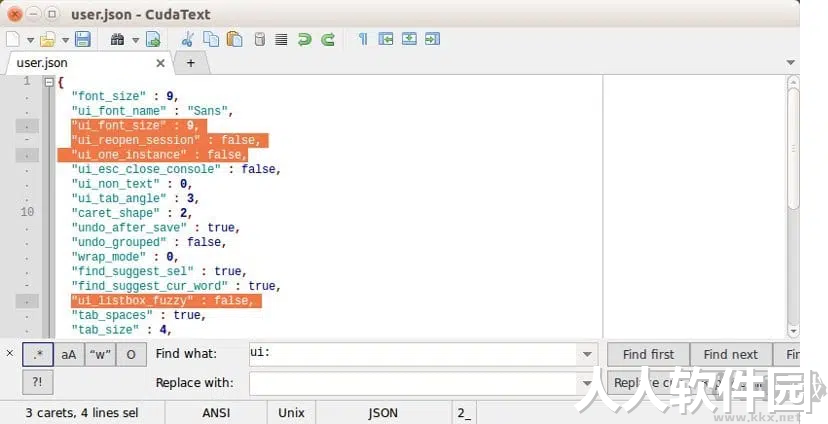The image size is (828, 424).
Task: Click the Paste clipboard icon
Action: (234, 39)
